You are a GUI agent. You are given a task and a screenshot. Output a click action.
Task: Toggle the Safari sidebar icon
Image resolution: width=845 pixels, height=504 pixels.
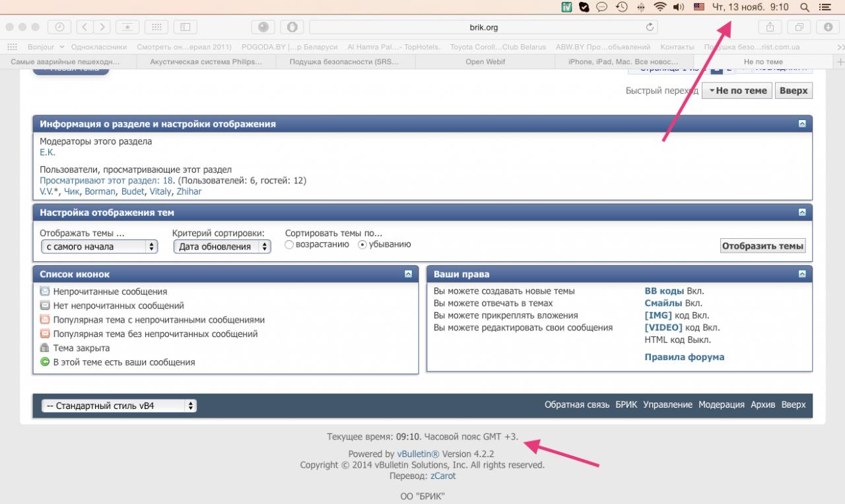186,27
